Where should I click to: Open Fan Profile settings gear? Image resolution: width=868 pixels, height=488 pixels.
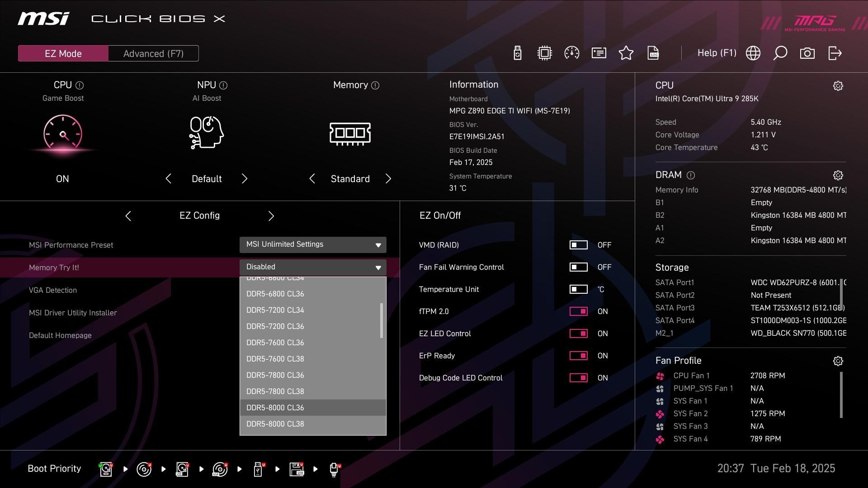[x=838, y=361]
